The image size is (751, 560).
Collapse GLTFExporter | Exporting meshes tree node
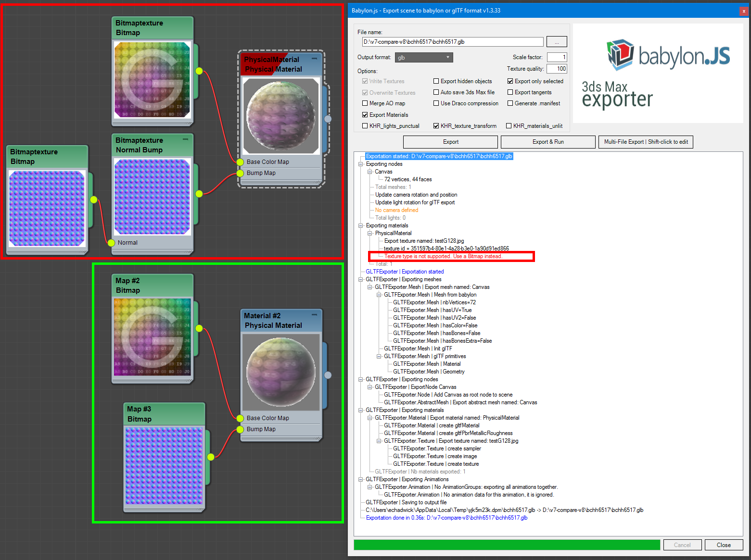click(360, 279)
